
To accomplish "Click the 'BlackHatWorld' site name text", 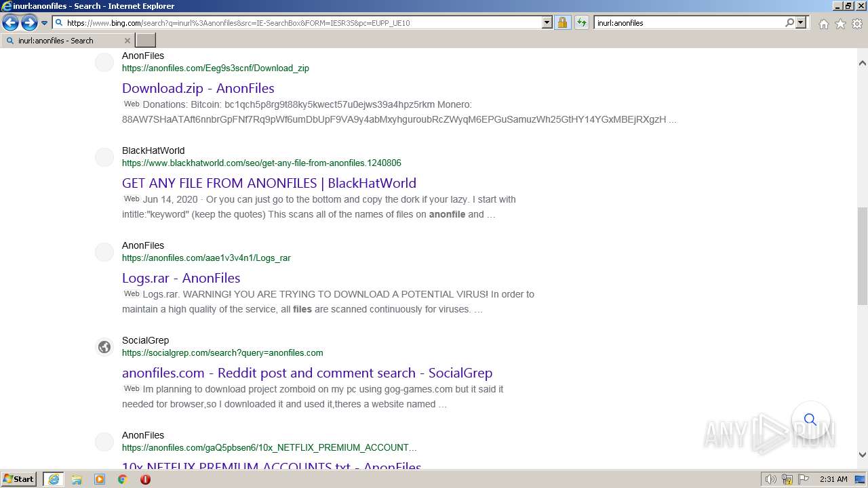I will point(153,150).
